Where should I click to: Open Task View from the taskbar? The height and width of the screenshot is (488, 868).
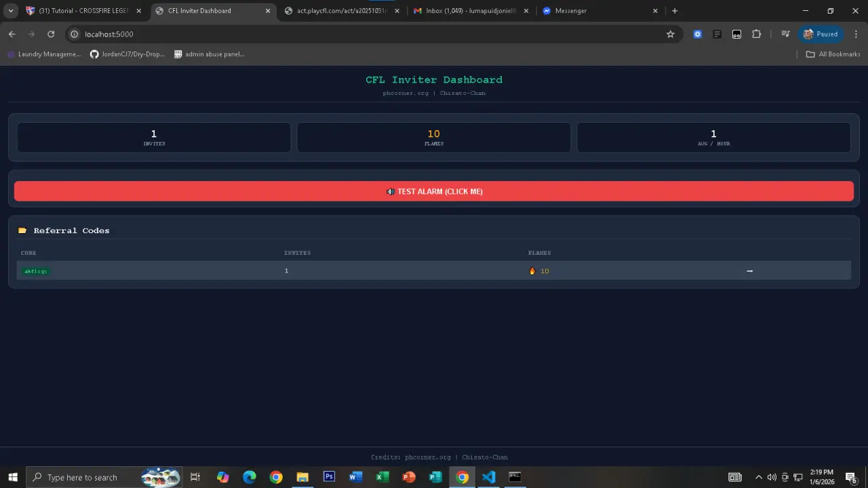[x=195, y=477]
